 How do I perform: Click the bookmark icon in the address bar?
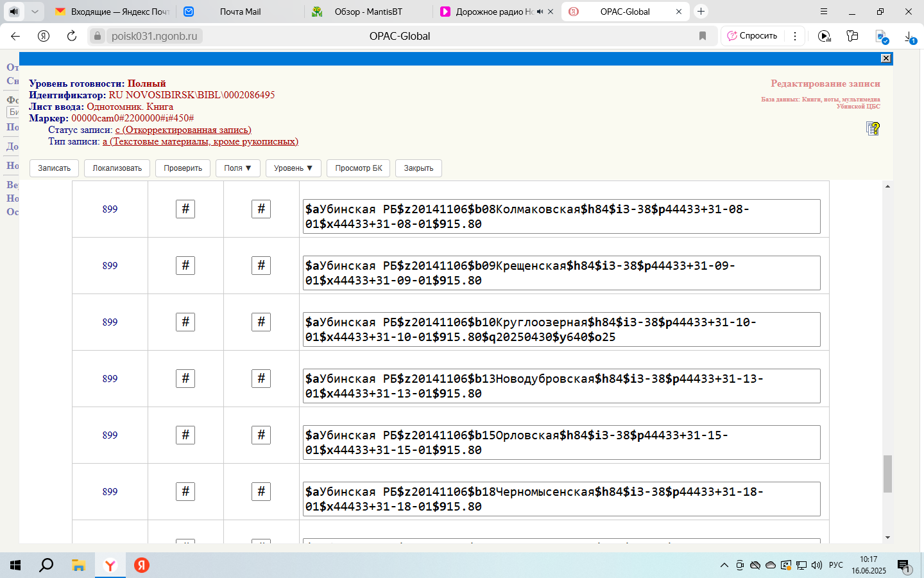pyautogui.click(x=703, y=36)
